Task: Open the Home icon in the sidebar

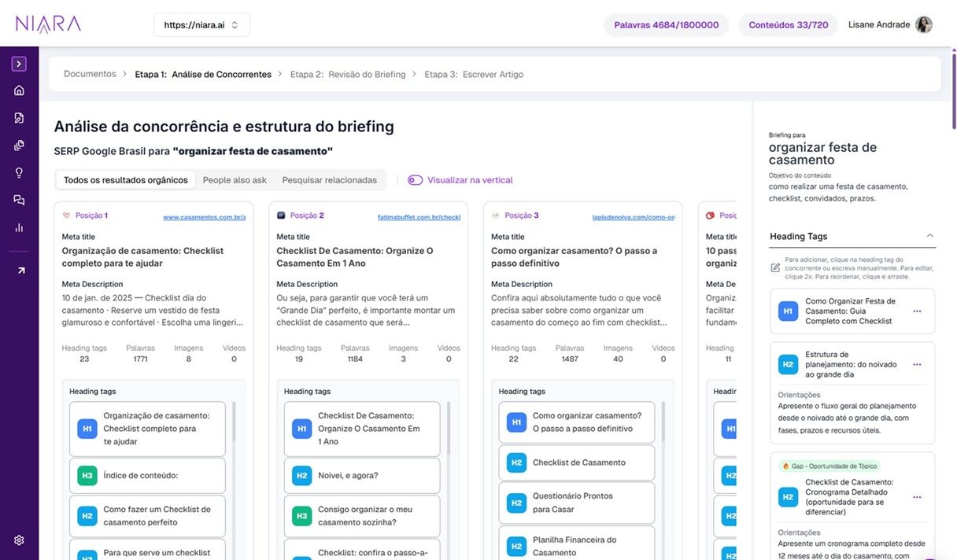Action: click(x=19, y=90)
